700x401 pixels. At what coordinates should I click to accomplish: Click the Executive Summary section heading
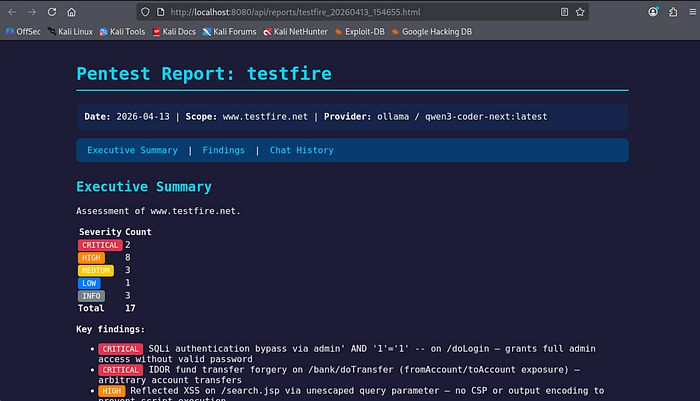(144, 187)
